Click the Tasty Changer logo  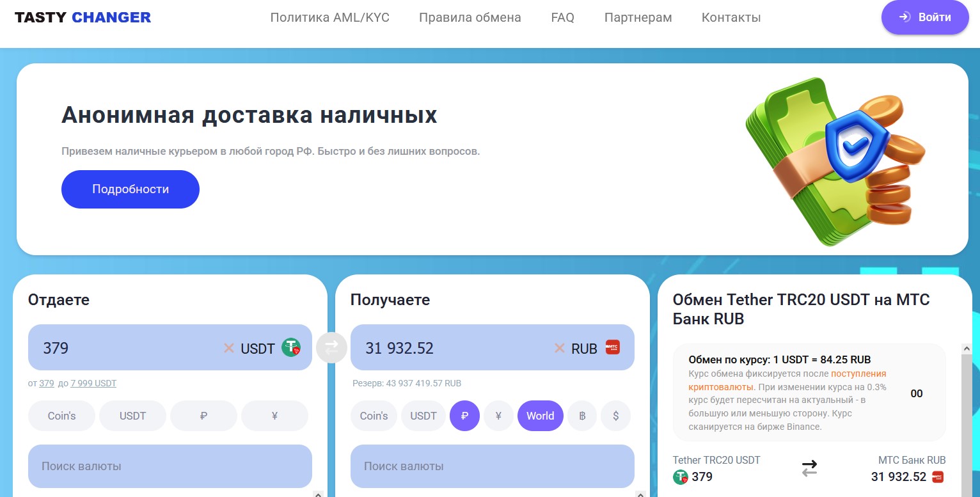(83, 17)
